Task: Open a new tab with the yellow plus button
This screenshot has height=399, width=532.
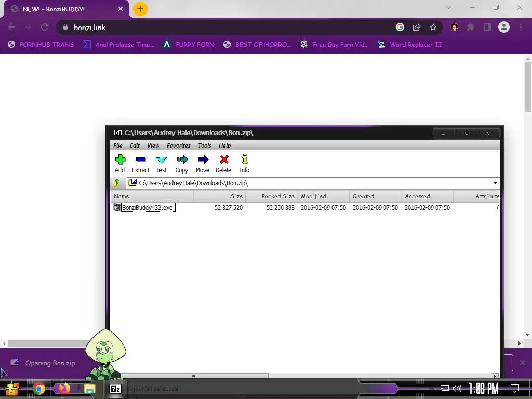Action: [140, 9]
